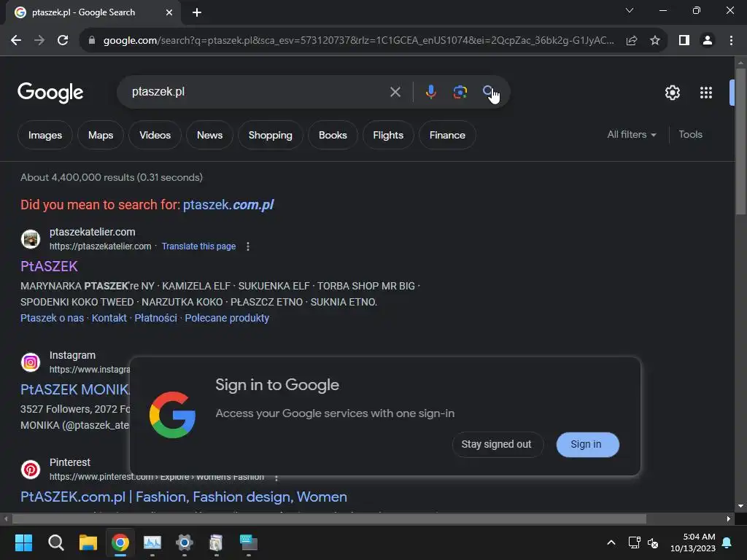The height and width of the screenshot is (560, 747).
Task: Click the Instagram result favicon
Action: tap(31, 362)
